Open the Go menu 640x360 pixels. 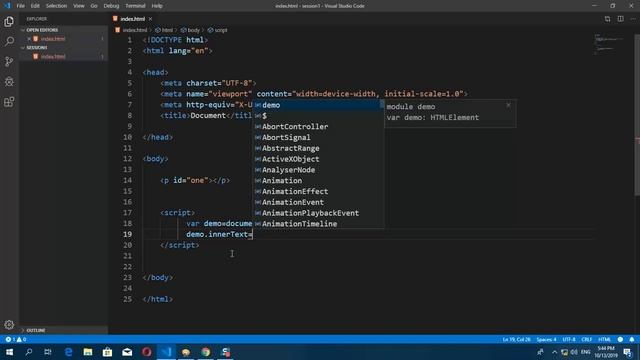coord(94,6)
